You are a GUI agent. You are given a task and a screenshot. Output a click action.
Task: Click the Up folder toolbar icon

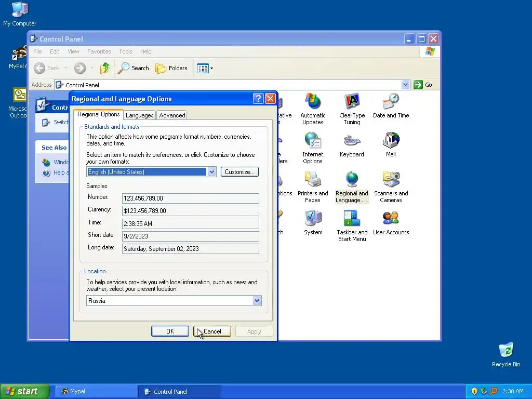click(105, 68)
